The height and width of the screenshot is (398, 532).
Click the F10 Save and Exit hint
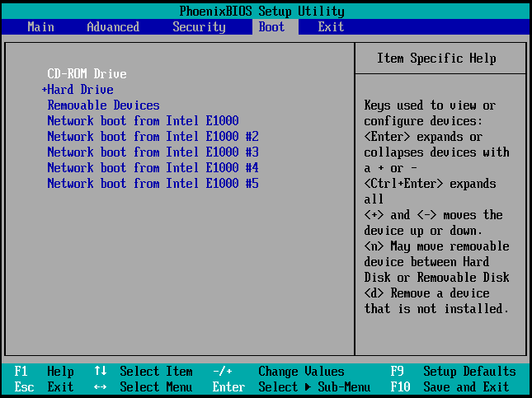point(450,386)
